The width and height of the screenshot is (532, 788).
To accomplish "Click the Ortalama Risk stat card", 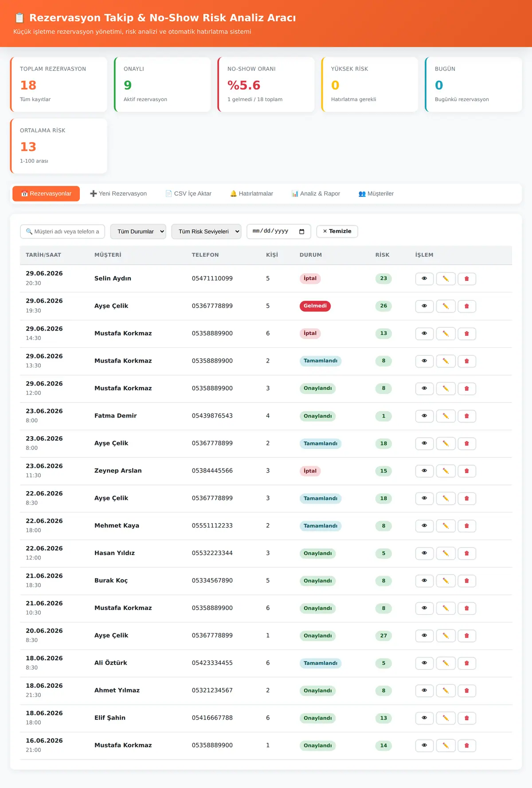I will click(59, 146).
